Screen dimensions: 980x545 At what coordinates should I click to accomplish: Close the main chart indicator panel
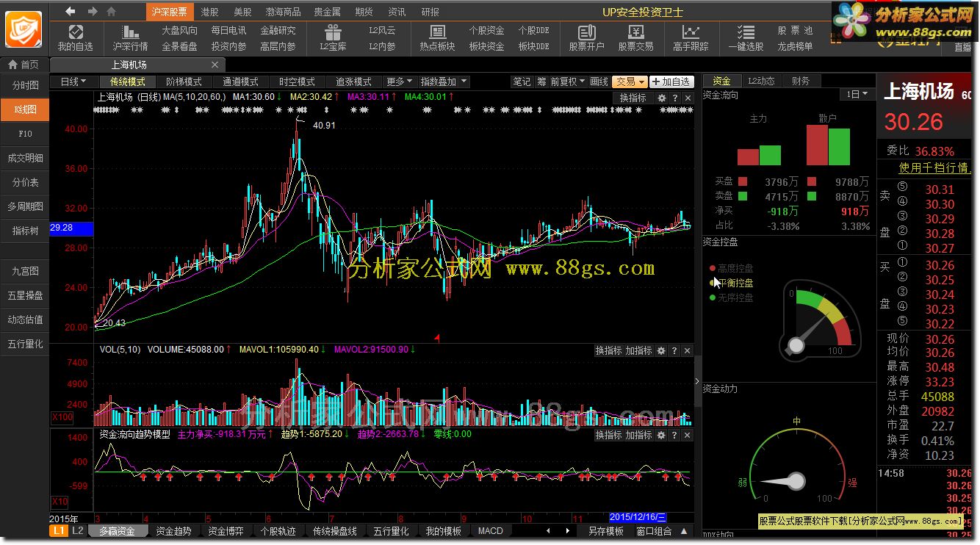(688, 98)
